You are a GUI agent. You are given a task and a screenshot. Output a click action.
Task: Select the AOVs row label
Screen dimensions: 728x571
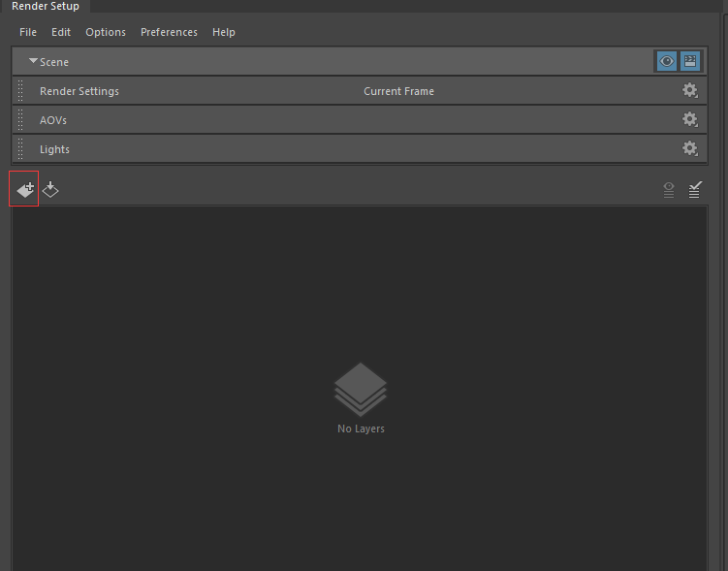click(53, 120)
